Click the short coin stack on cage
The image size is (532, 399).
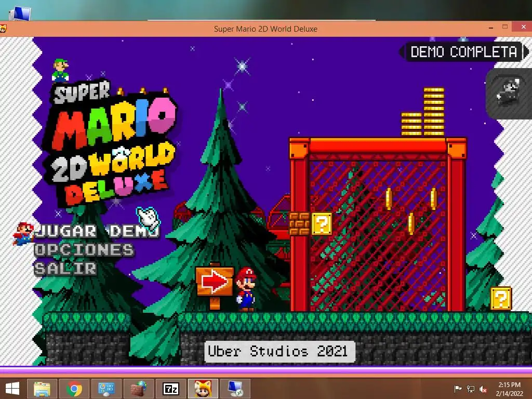[x=411, y=124]
